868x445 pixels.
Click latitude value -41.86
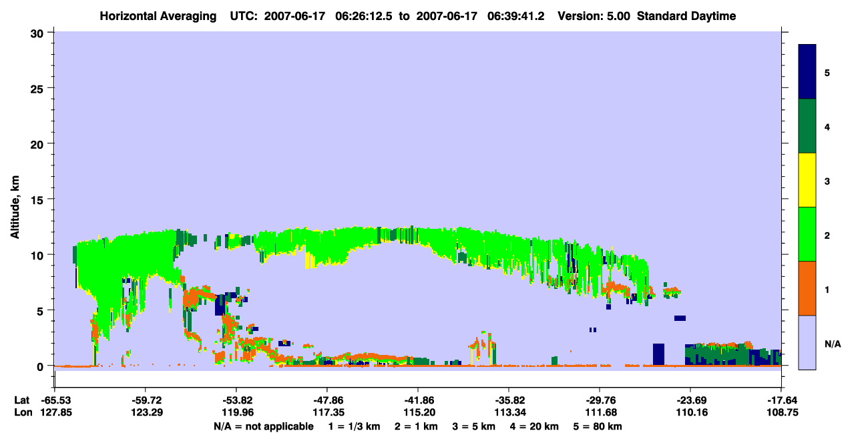(x=418, y=400)
